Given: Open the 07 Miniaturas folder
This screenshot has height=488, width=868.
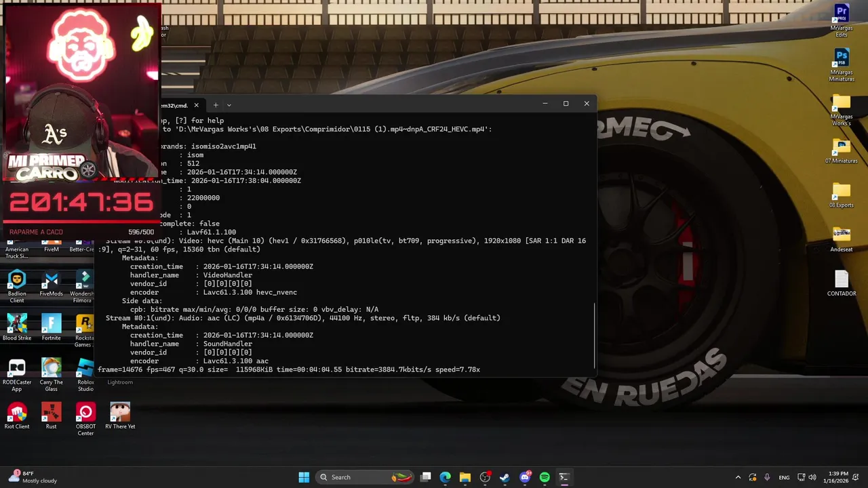Looking at the screenshot, I should tap(842, 152).
